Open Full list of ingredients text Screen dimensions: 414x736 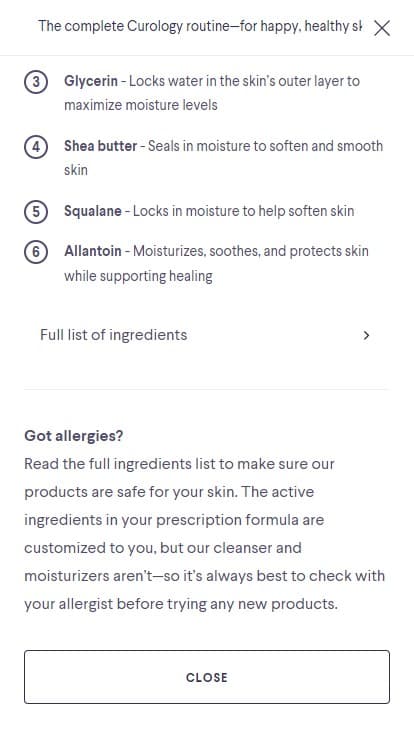(114, 335)
